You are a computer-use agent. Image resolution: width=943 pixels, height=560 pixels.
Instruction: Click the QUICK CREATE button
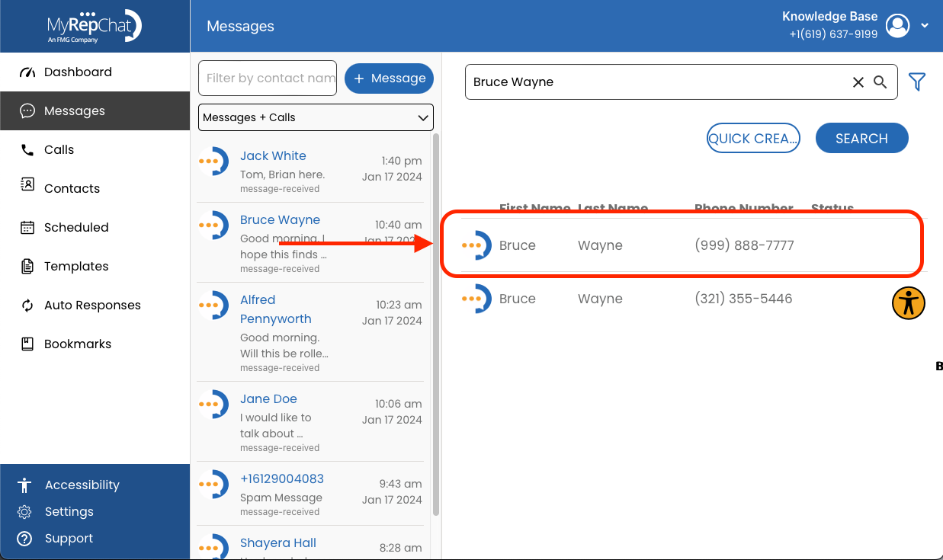tap(753, 138)
